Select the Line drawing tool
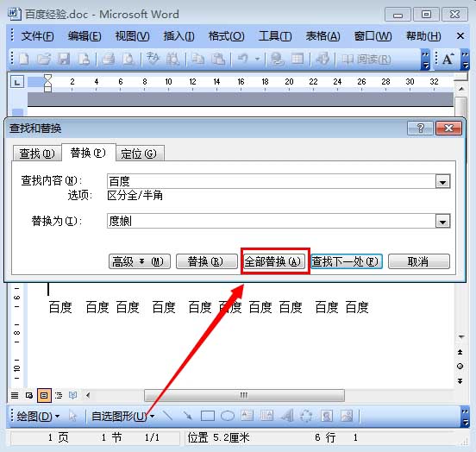 coord(168,416)
